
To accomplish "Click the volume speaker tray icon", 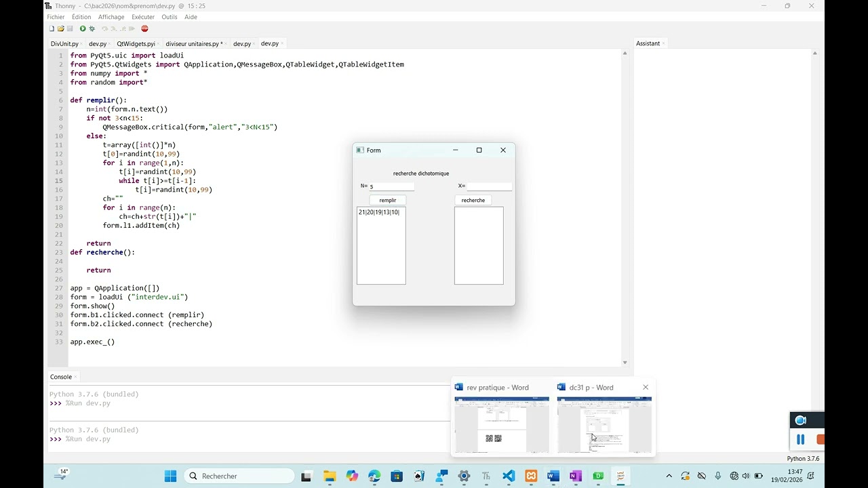I will click(746, 476).
